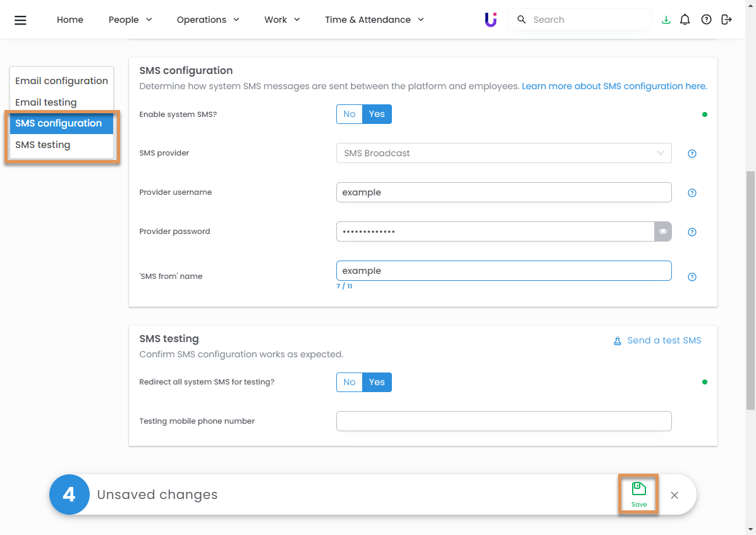Select Email configuration in side menu
This screenshot has height=535, width=756.
coord(61,81)
